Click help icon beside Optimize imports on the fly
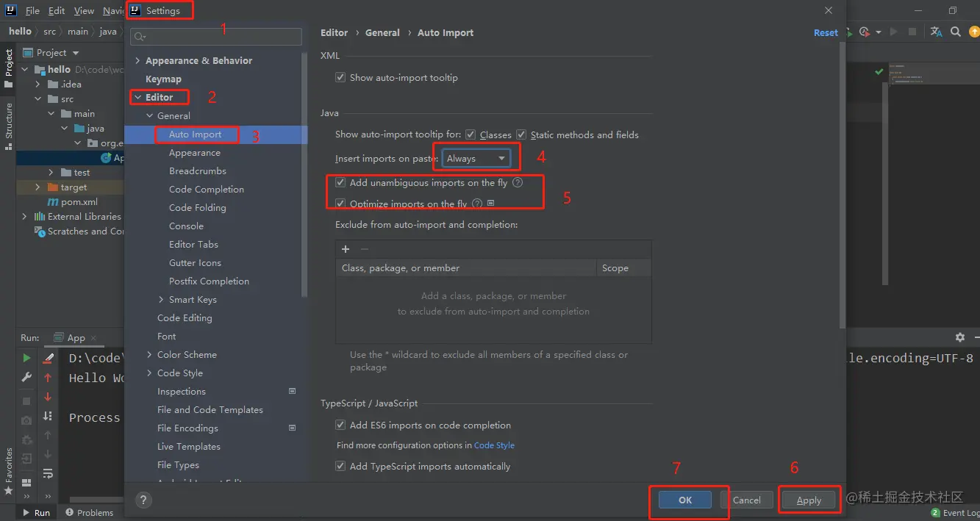The width and height of the screenshot is (980, 521). pyautogui.click(x=477, y=204)
